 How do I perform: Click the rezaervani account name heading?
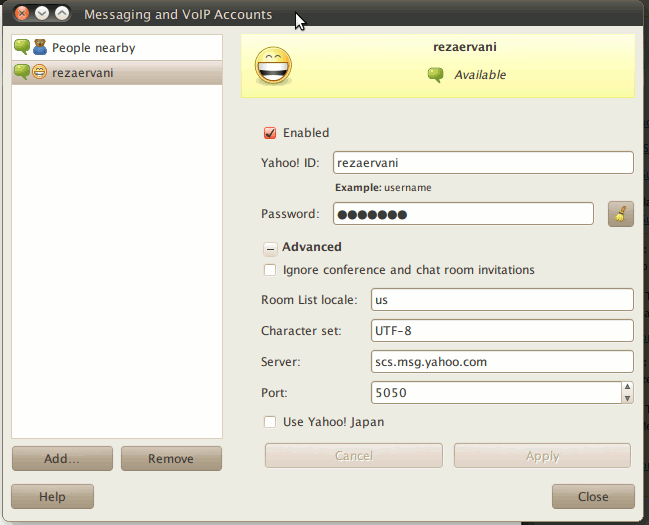(x=465, y=47)
